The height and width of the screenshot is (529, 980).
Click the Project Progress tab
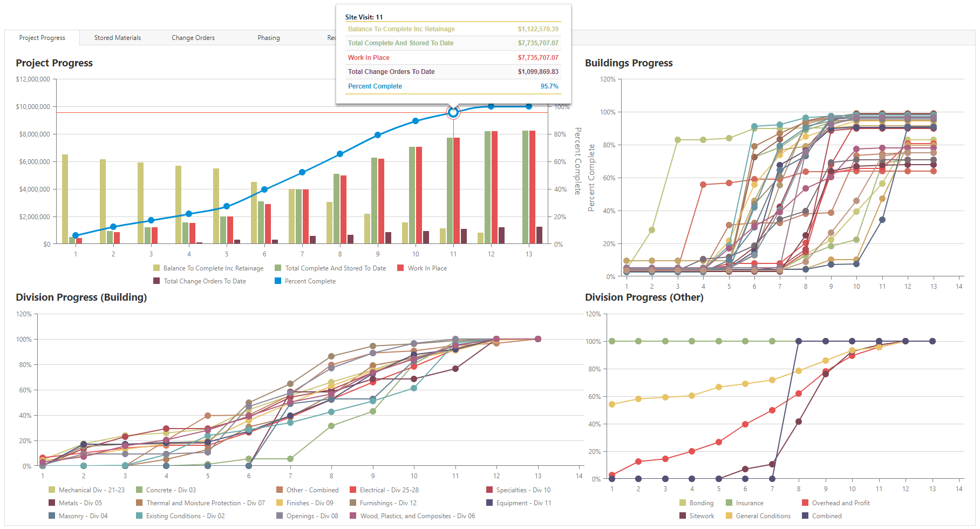click(x=42, y=38)
